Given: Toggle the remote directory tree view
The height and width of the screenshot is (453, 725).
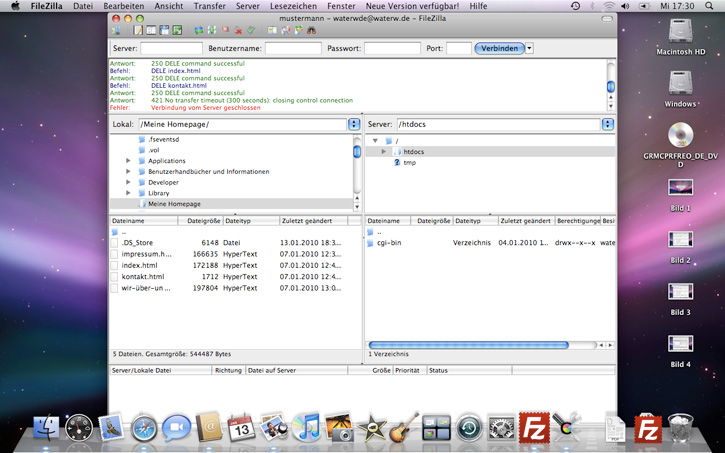Looking at the screenshot, I should pyautogui.click(x=164, y=31).
